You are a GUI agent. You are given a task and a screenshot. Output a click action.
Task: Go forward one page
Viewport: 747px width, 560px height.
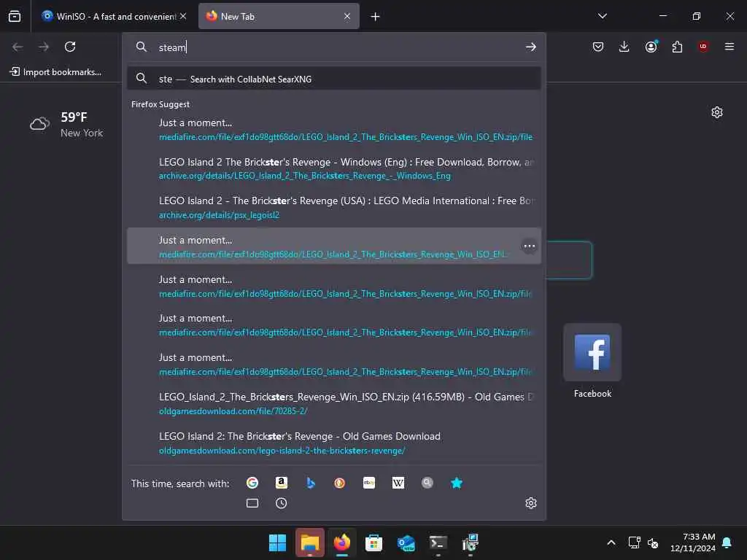(44, 47)
